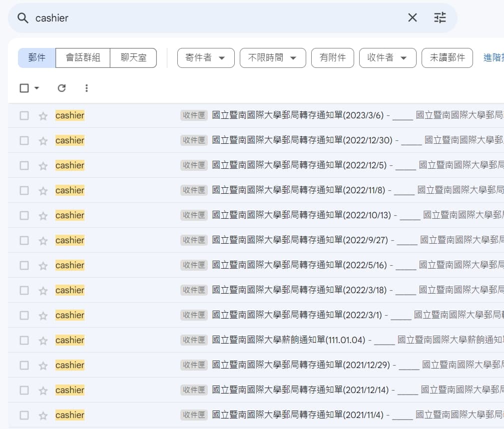Star the 2021/11/4 email
The width and height of the screenshot is (504, 429).
(x=43, y=416)
